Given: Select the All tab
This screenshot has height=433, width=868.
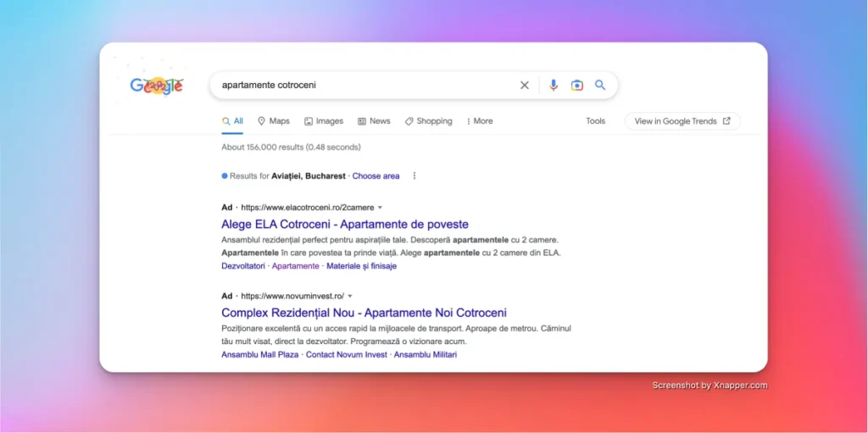Looking at the screenshot, I should tap(232, 121).
